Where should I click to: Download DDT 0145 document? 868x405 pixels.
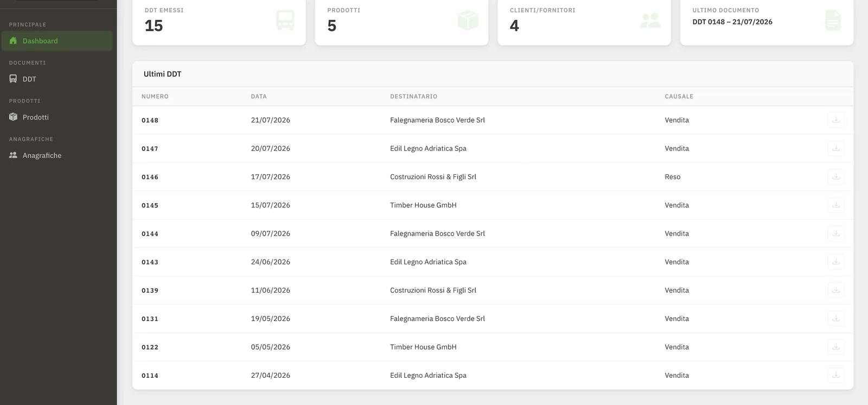pyautogui.click(x=836, y=205)
